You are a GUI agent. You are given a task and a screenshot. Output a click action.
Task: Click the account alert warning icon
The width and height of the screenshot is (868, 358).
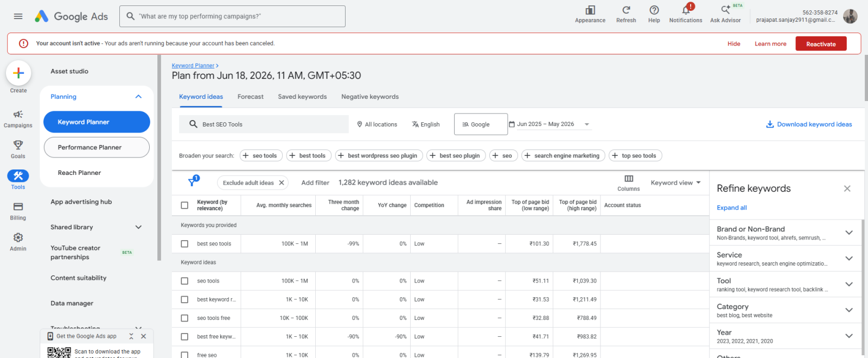[23, 43]
